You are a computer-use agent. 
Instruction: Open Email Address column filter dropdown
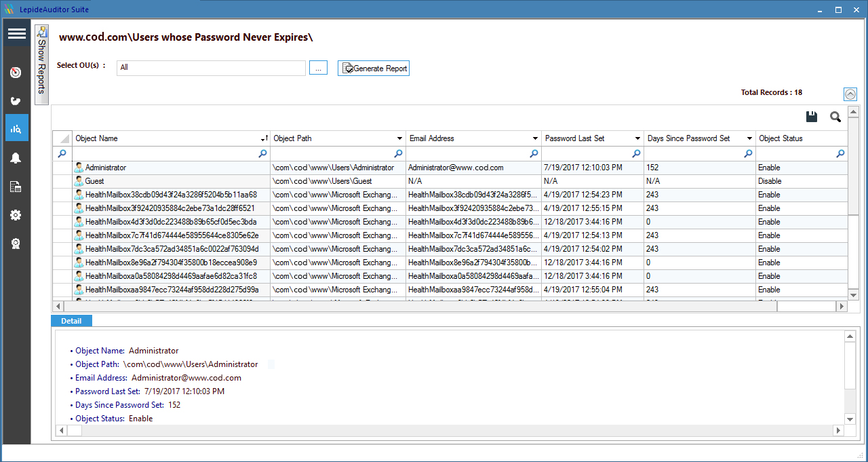[534, 138]
